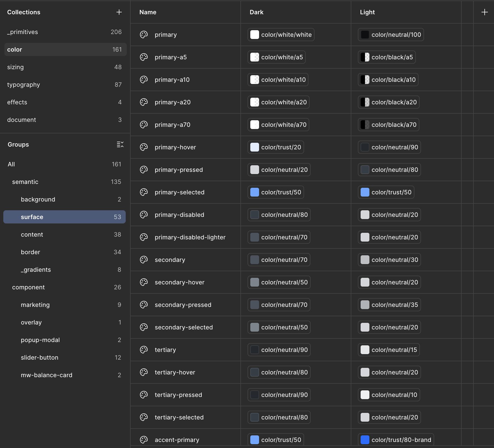Image resolution: width=494 pixels, height=448 pixels.
Task: Select the border group
Action: [x=64, y=252]
